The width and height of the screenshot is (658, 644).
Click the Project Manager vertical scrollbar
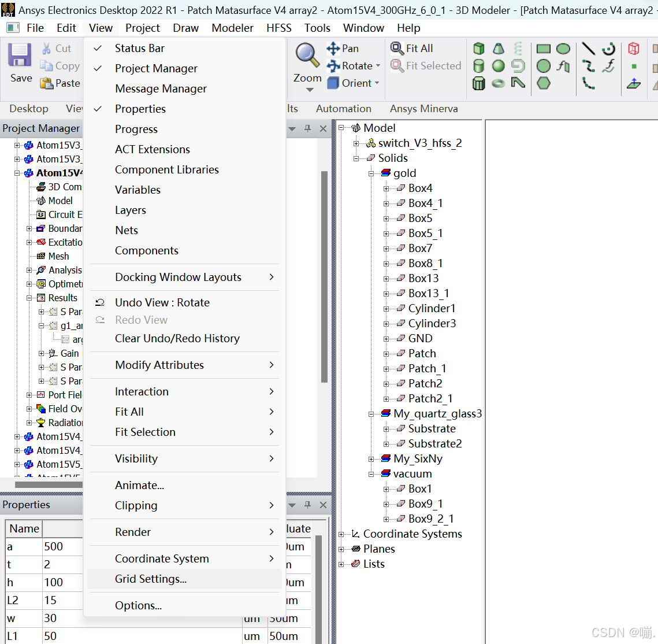coord(324,277)
